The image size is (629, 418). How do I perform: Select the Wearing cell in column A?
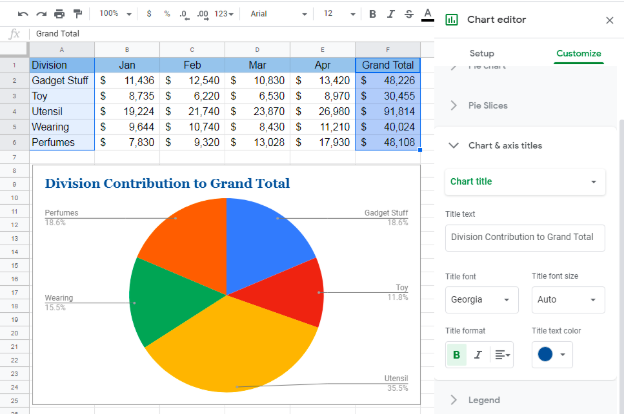62,127
